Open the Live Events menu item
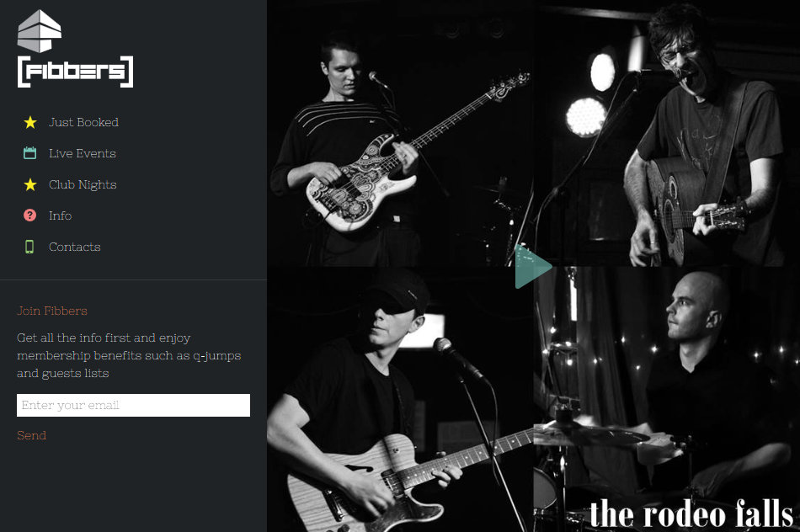This screenshot has height=532, width=800. (x=83, y=153)
